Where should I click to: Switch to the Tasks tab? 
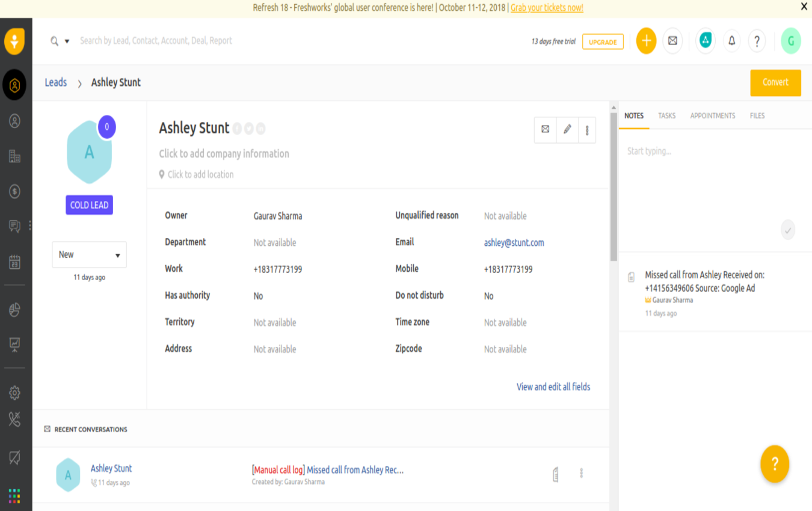click(666, 115)
